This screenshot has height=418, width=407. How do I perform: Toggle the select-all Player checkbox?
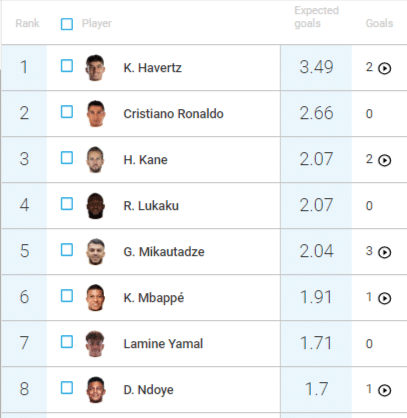click(x=67, y=24)
